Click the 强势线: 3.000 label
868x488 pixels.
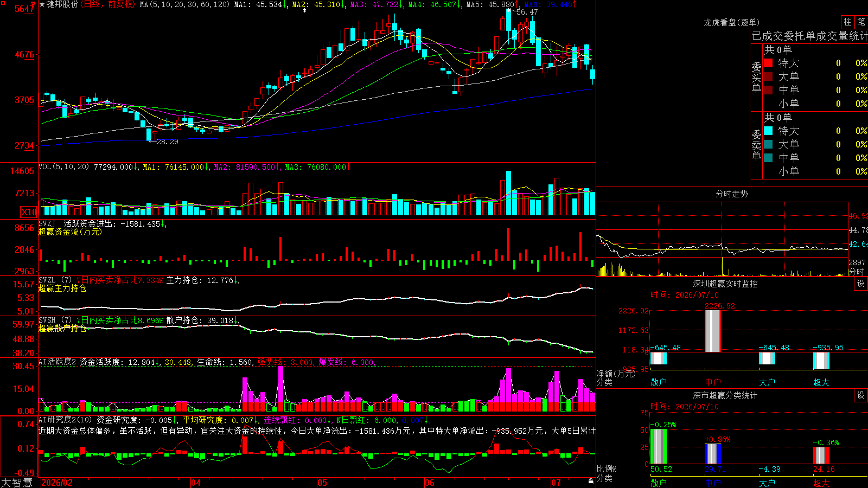tap(285, 362)
